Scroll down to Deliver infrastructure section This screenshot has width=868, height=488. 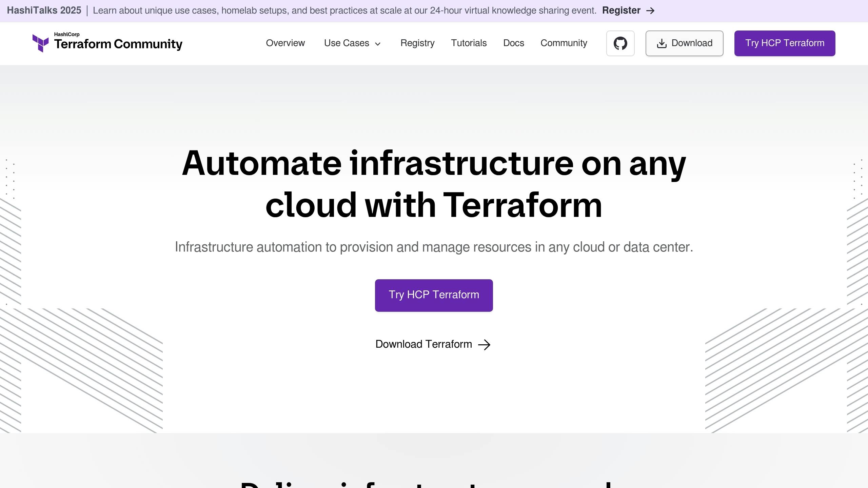click(x=434, y=483)
